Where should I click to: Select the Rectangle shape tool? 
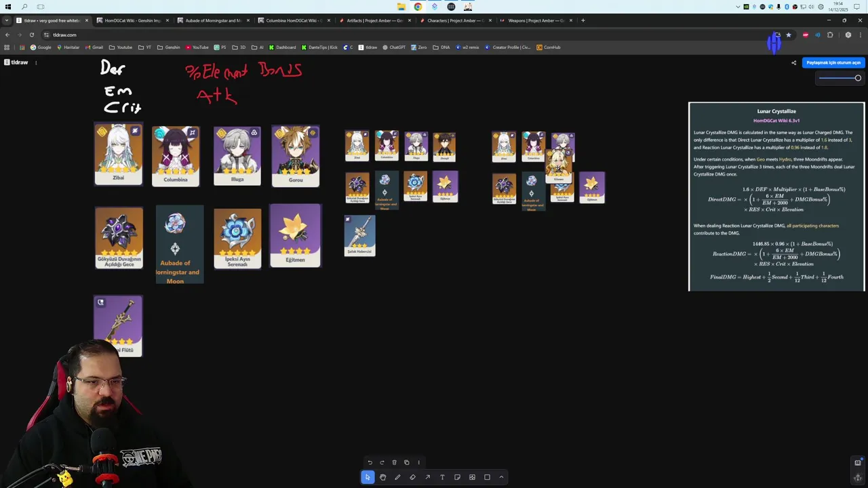pos(487,477)
